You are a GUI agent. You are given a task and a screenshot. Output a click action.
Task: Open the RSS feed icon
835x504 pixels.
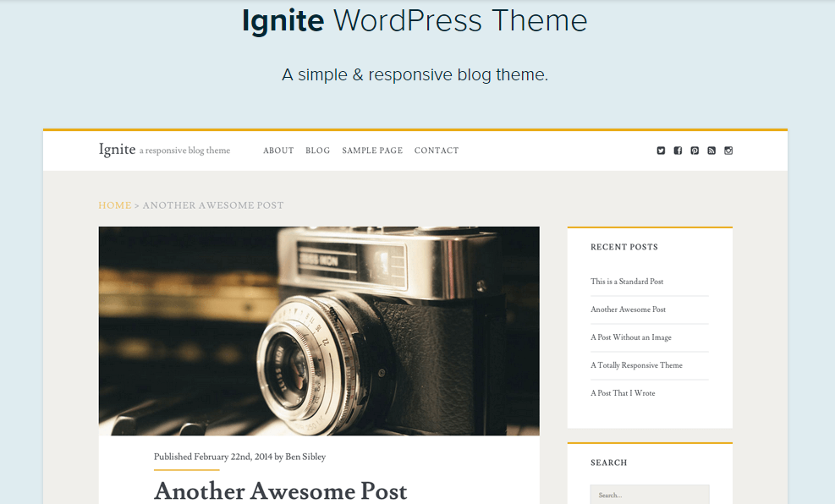(711, 151)
